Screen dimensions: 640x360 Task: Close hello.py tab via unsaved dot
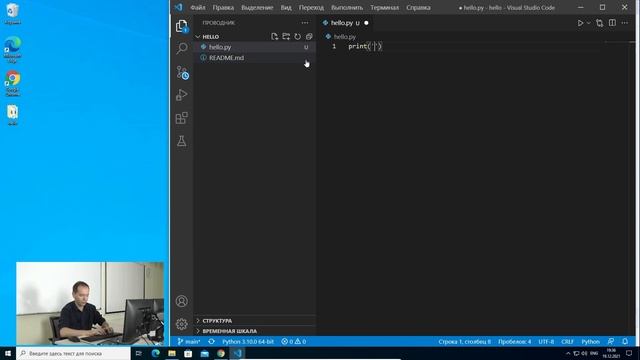pos(366,23)
